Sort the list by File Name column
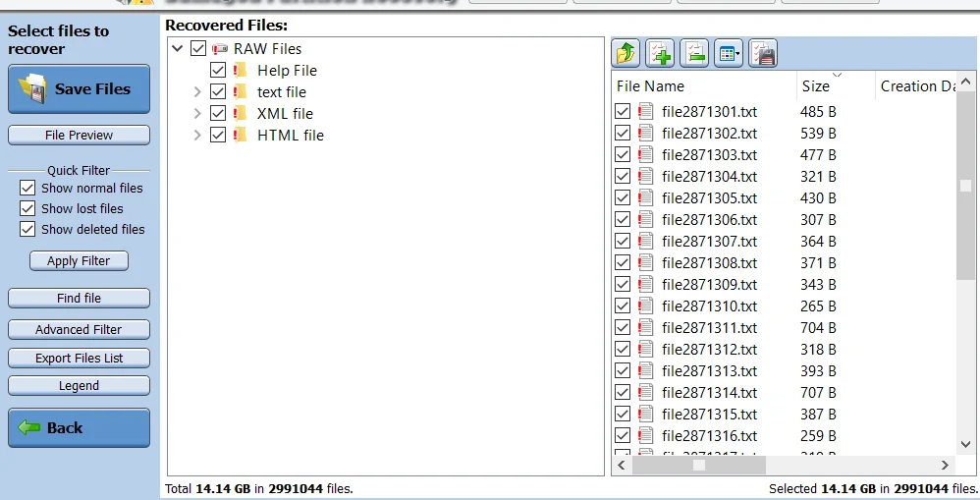 click(x=703, y=86)
